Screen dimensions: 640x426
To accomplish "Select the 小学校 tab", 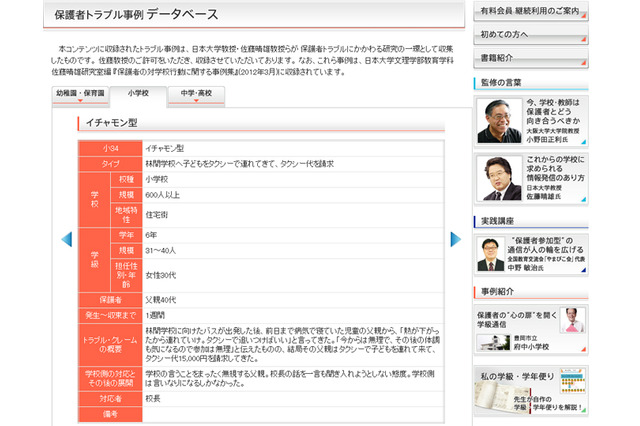I will (x=138, y=95).
